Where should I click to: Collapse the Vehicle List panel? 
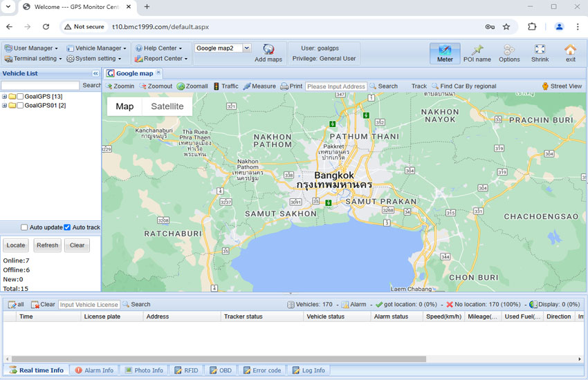[95, 73]
